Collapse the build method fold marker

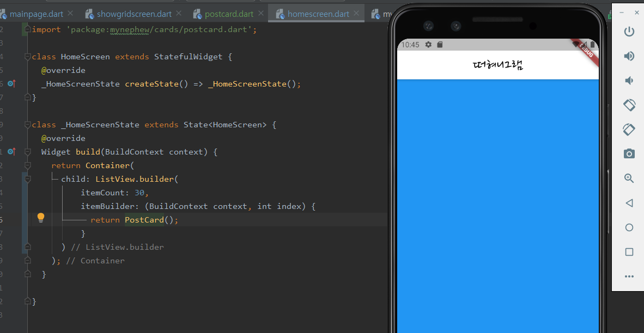pos(28,152)
